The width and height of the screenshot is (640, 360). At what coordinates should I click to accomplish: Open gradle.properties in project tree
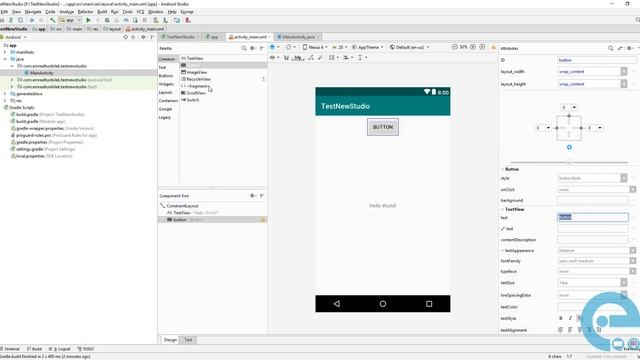(x=47, y=142)
